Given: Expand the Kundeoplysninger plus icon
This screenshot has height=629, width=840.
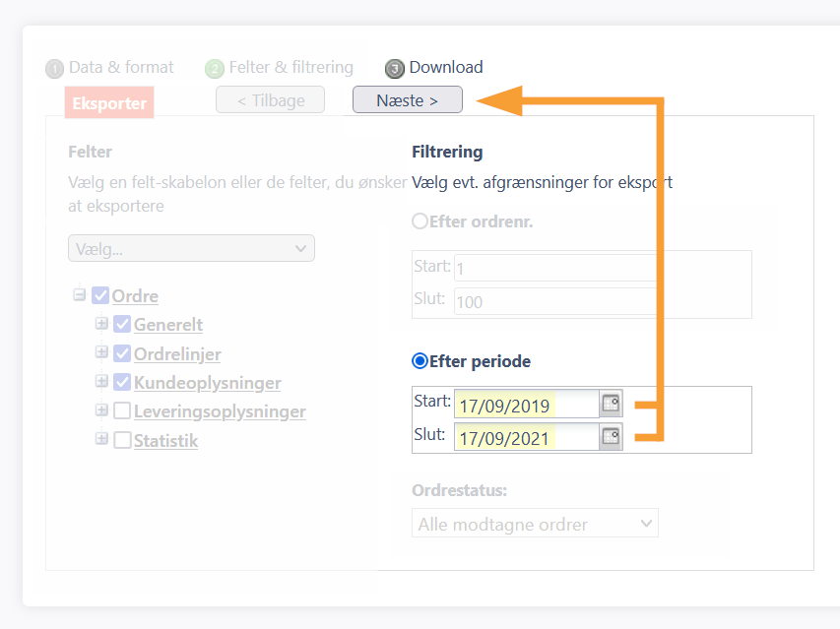Looking at the screenshot, I should point(101,381).
